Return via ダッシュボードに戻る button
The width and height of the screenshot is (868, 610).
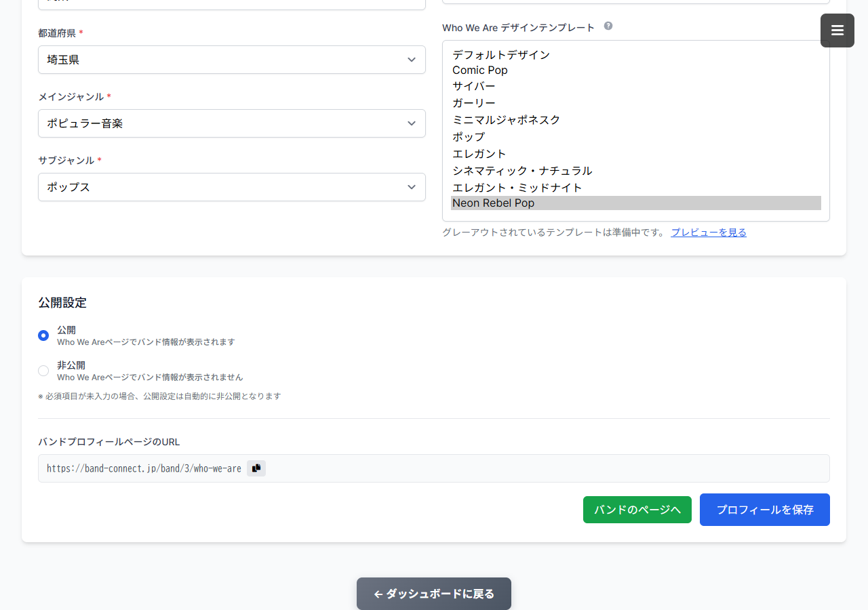click(433, 594)
